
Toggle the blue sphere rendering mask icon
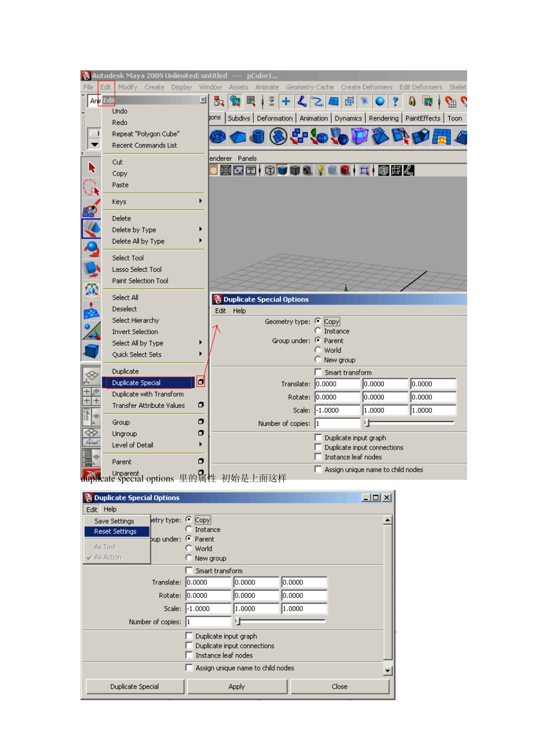pos(380,101)
